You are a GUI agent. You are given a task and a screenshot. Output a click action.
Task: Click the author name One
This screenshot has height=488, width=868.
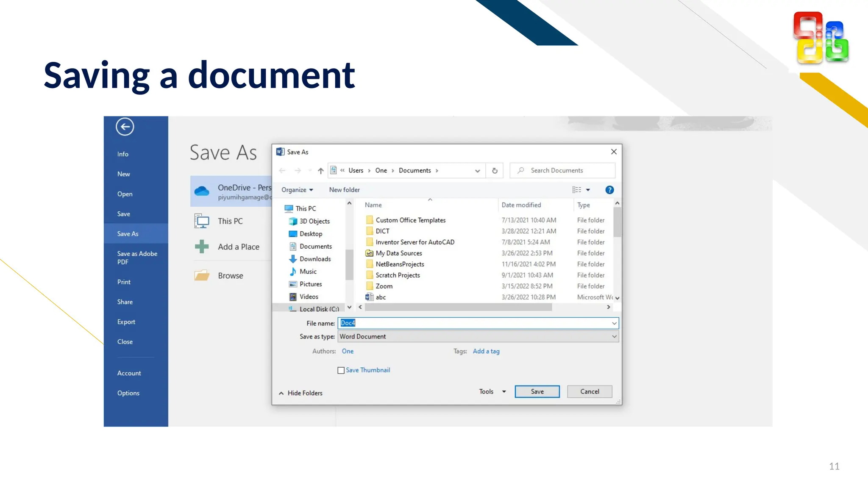click(348, 351)
